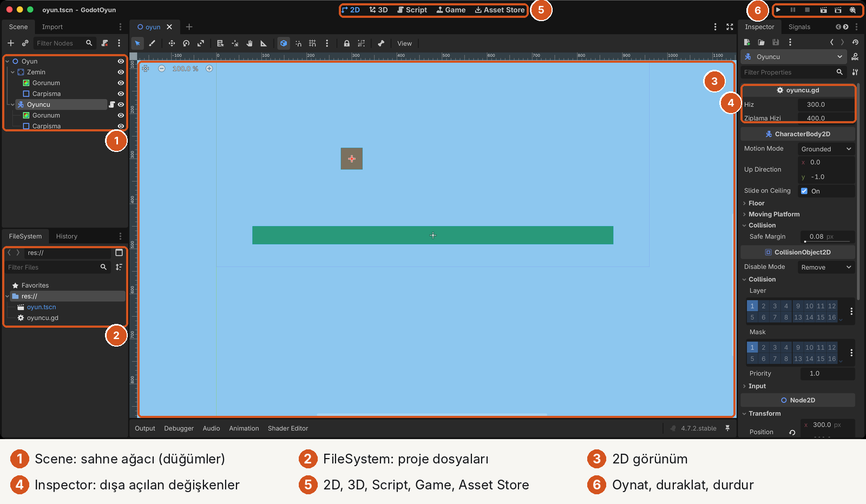The image size is (866, 504).
Task: Create a new resource in Inspector
Action: [x=747, y=42]
